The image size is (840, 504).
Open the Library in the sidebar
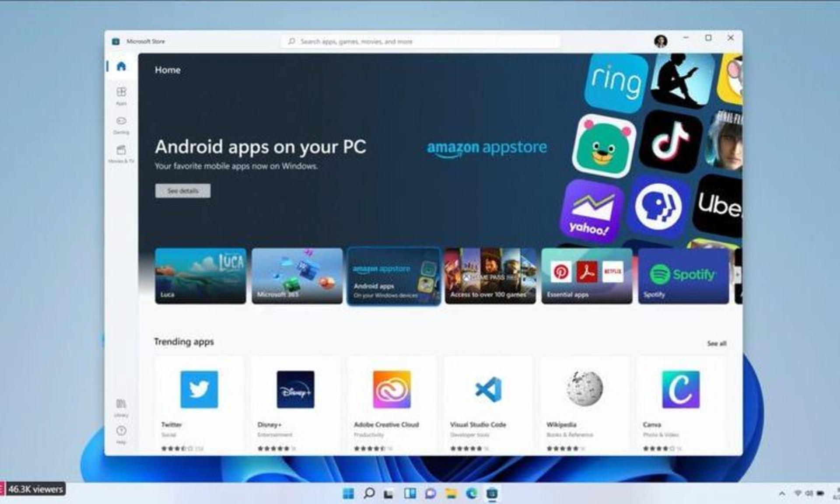(121, 407)
